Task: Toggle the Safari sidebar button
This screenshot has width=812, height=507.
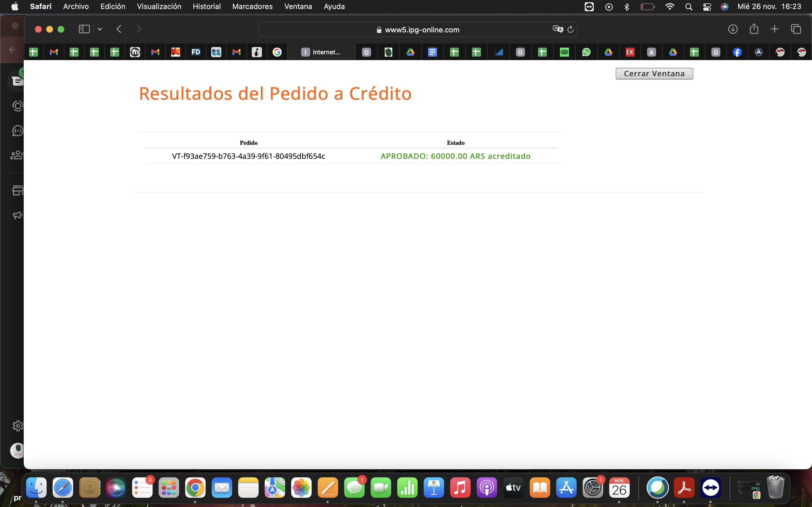Action: 84,29
